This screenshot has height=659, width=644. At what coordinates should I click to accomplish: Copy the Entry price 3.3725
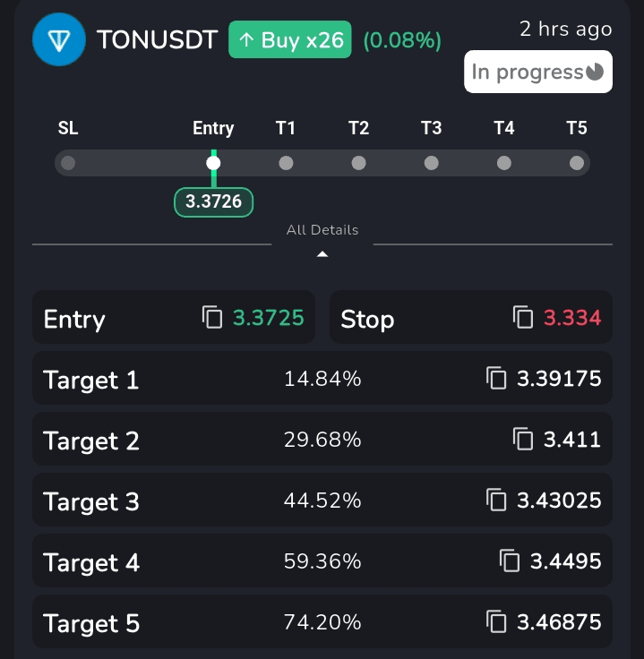[x=212, y=317]
